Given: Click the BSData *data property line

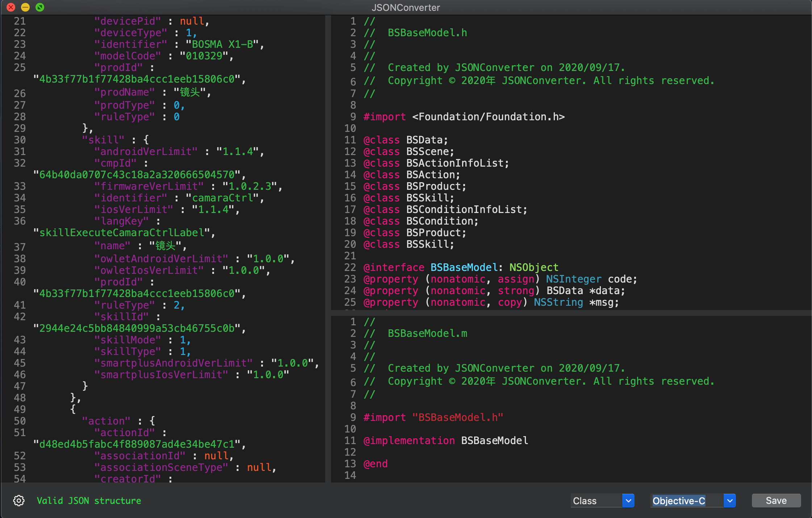Looking at the screenshot, I should point(494,291).
